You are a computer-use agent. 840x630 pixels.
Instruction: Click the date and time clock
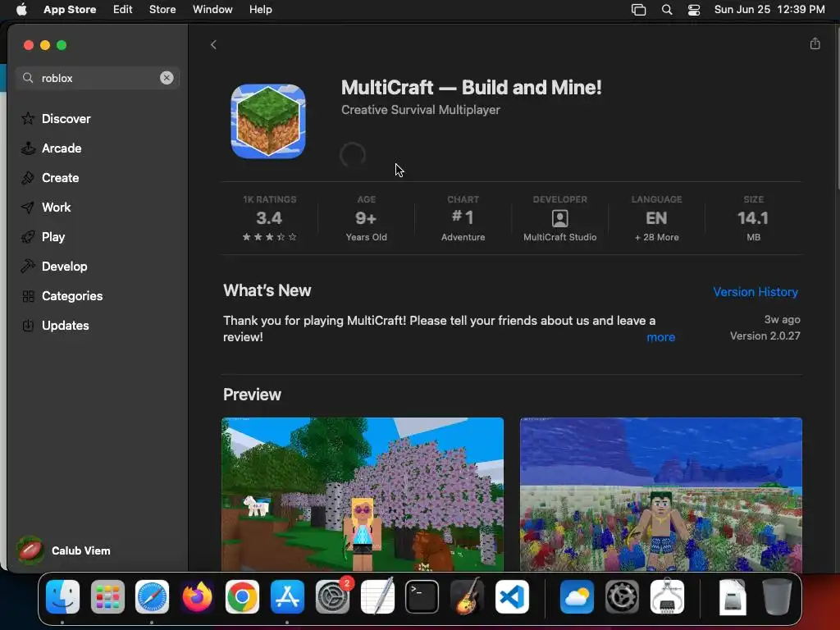click(769, 9)
